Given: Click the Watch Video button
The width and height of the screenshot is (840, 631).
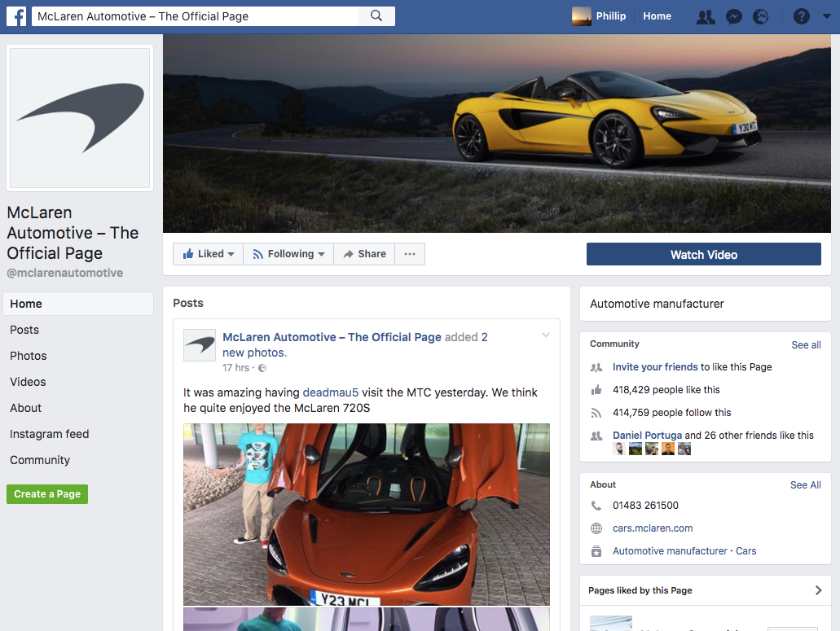Looking at the screenshot, I should point(703,254).
